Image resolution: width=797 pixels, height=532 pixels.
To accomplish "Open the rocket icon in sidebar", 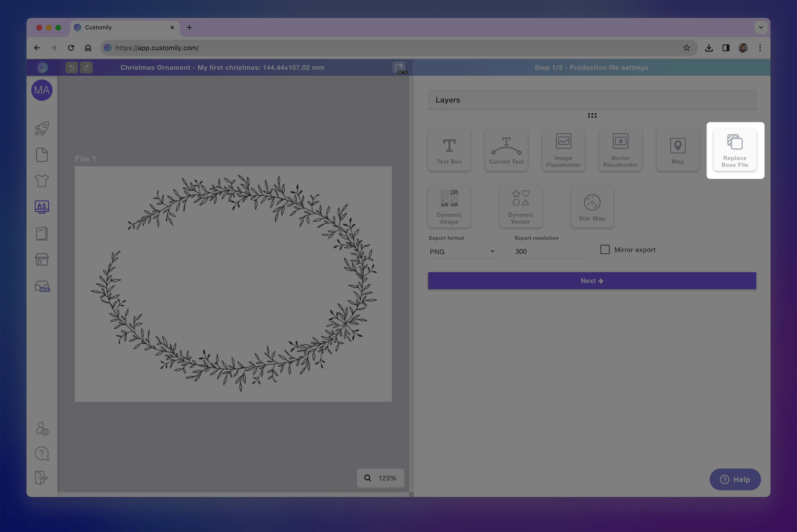I will pos(42,129).
